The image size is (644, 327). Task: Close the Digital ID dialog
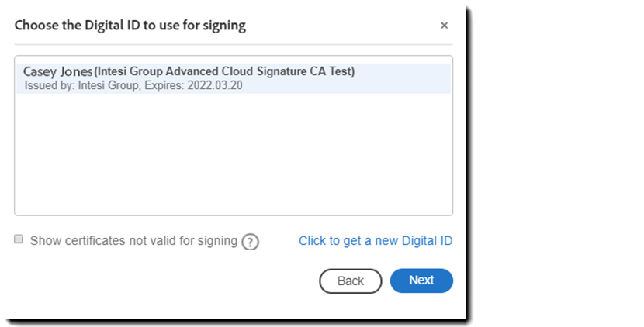444,26
